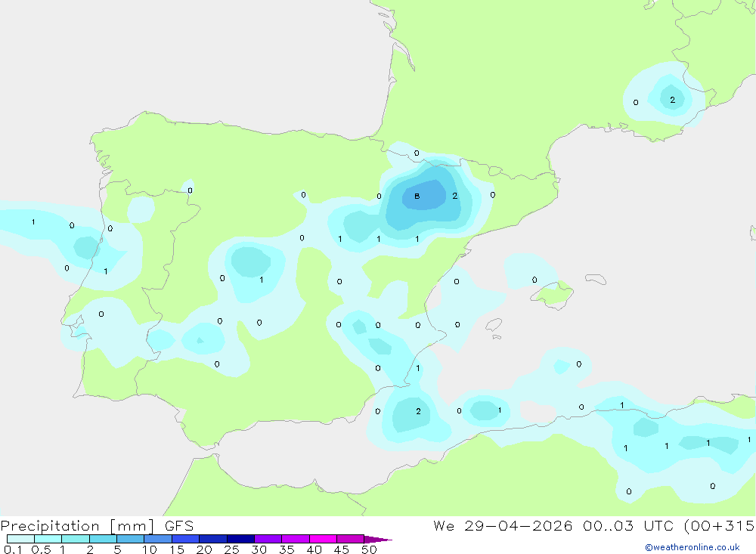Click the 25–30 mm navy legend swatch

[240, 539]
